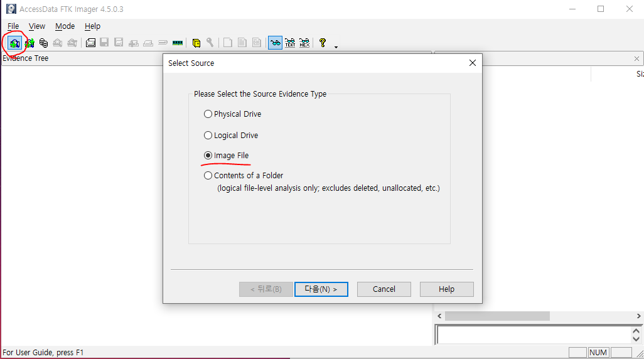This screenshot has height=359, width=644.
Task: Click Cancel in Select Source dialog
Action: point(384,289)
